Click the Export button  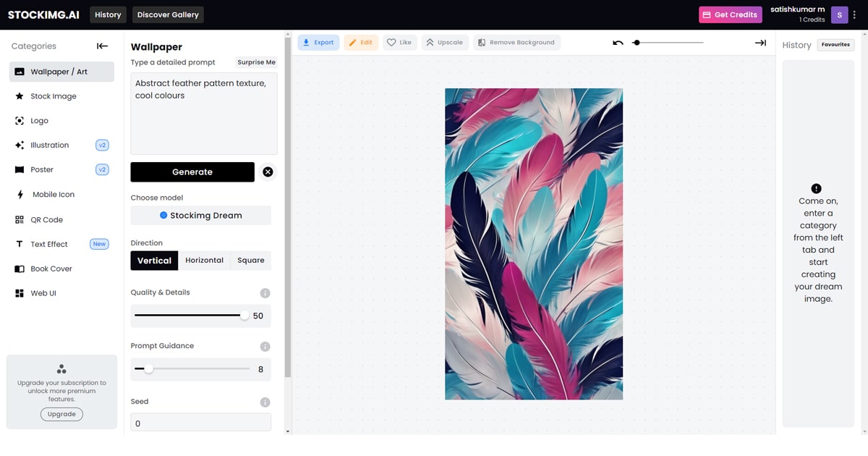tap(318, 43)
